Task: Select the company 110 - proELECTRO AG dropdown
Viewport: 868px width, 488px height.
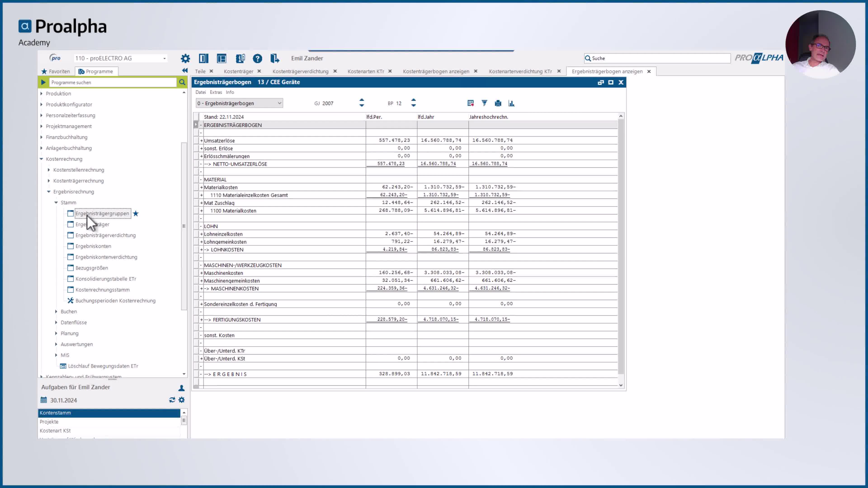Action: tap(121, 58)
